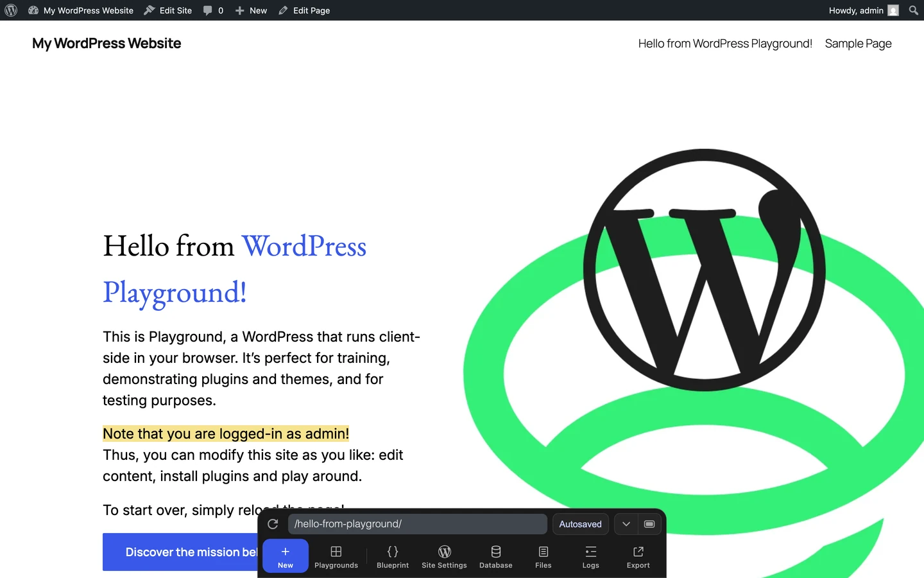Open the Playgrounds grid icon

click(x=336, y=556)
